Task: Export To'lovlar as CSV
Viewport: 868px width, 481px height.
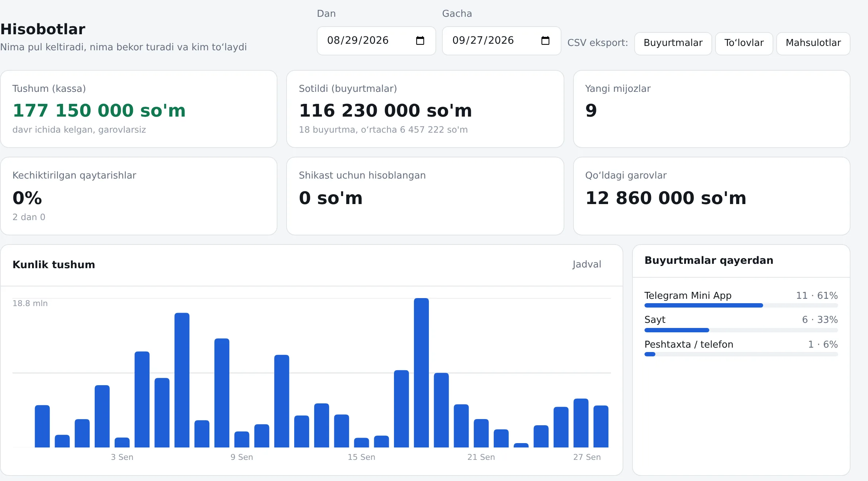Action: tap(744, 43)
